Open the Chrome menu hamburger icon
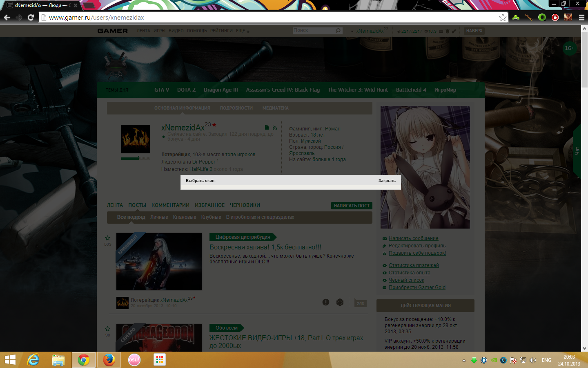The height and width of the screenshot is (368, 588). coord(581,17)
